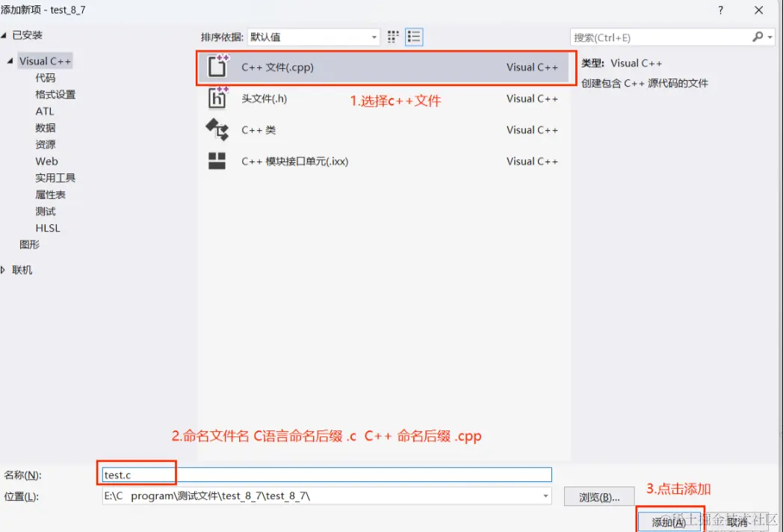This screenshot has width=783, height=532.
Task: Click the 名称 name input field
Action: [327, 474]
